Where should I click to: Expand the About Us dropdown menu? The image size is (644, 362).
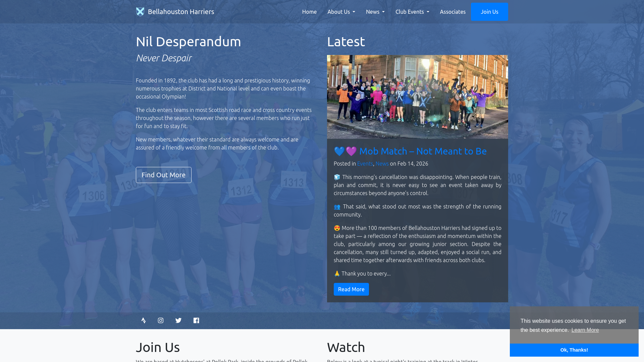341,12
